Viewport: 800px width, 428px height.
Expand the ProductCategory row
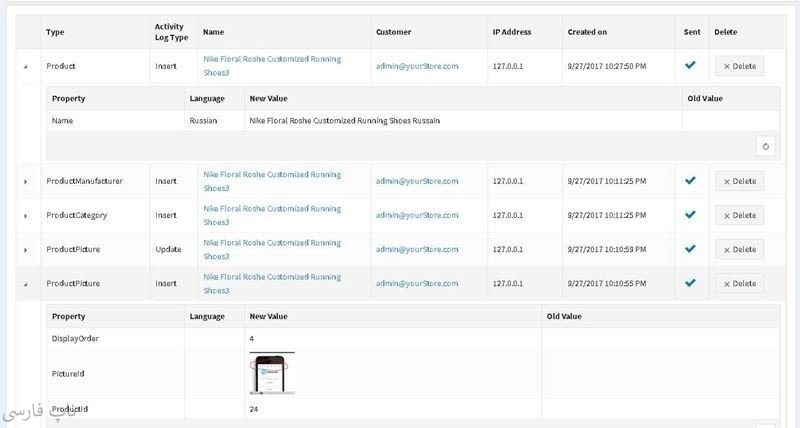click(x=26, y=216)
